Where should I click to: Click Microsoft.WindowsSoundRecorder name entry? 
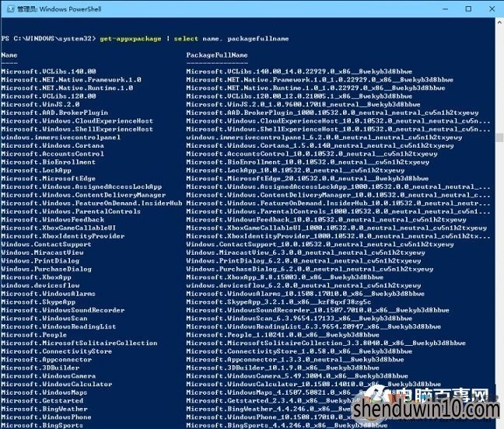coord(63,310)
